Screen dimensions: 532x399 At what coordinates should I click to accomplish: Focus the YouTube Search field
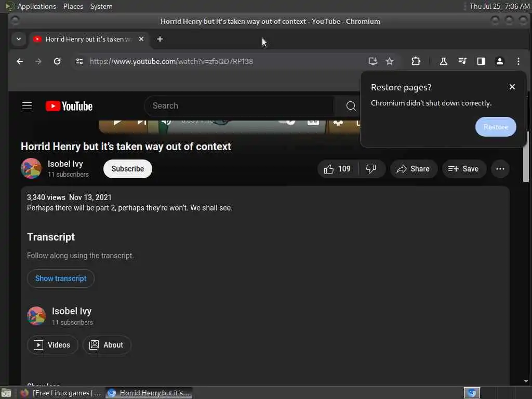click(240, 106)
